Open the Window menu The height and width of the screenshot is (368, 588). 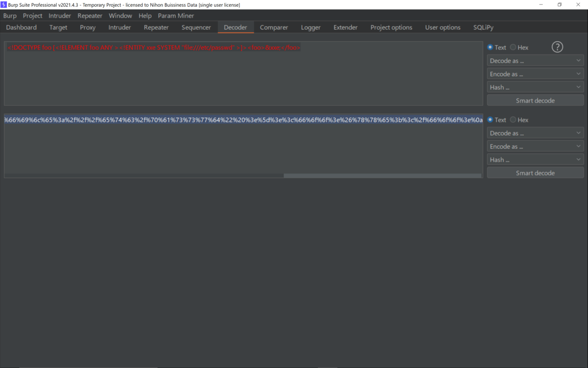(120, 16)
